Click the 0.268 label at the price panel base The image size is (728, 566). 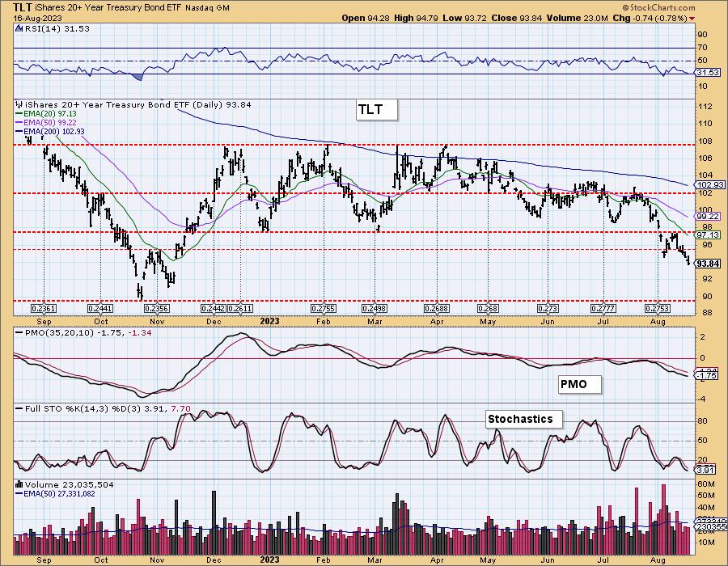tap(489, 309)
